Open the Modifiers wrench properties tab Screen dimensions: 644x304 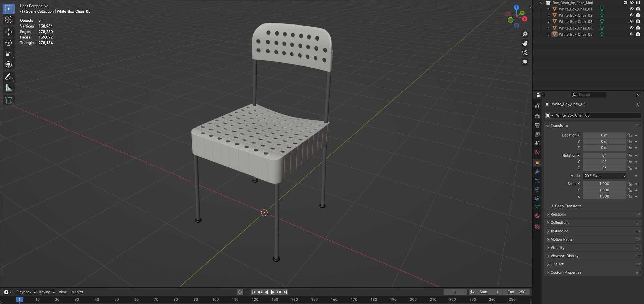click(x=537, y=172)
